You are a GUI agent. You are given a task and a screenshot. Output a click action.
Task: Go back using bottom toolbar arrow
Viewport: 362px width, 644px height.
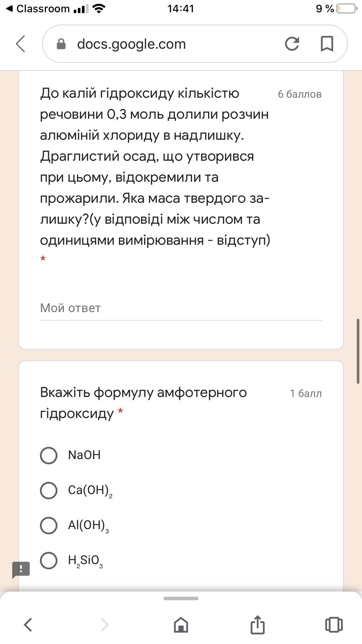click(28, 624)
